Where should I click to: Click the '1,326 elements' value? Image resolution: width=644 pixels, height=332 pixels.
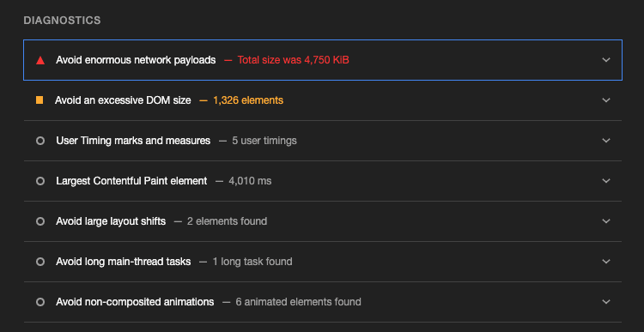point(248,100)
